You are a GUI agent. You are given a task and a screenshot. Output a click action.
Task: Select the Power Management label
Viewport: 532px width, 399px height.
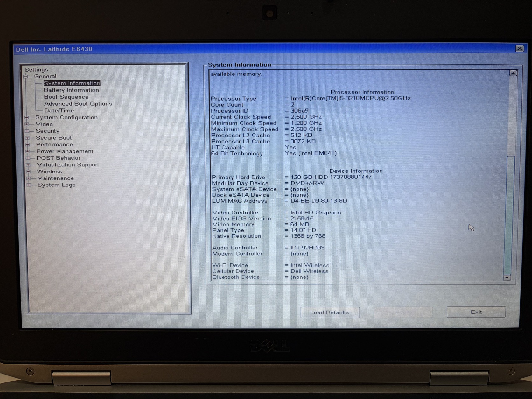(65, 151)
